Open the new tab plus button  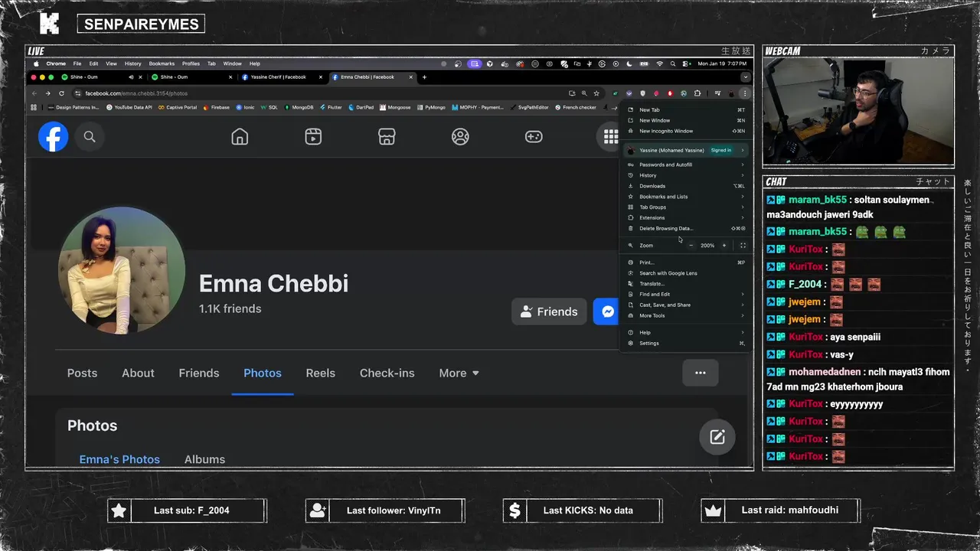pos(425,77)
